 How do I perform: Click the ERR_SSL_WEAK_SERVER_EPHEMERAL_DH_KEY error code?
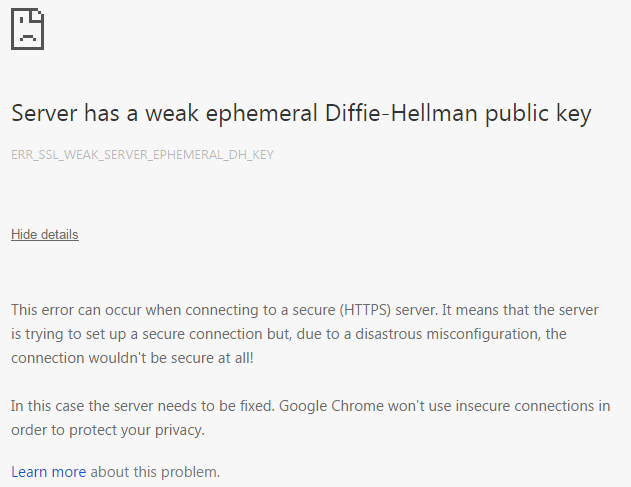142,155
